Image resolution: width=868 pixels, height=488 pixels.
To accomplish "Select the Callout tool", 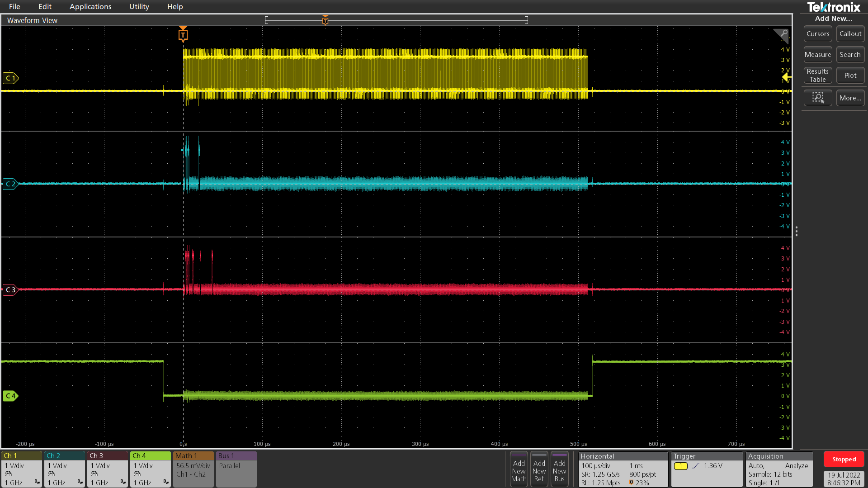I will [x=850, y=33].
